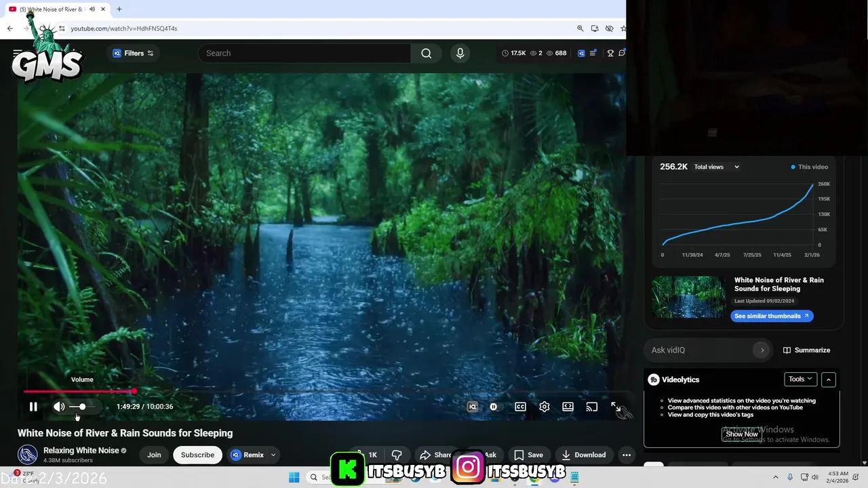
Task: Click the trophy icon in the header
Action: click(x=610, y=53)
